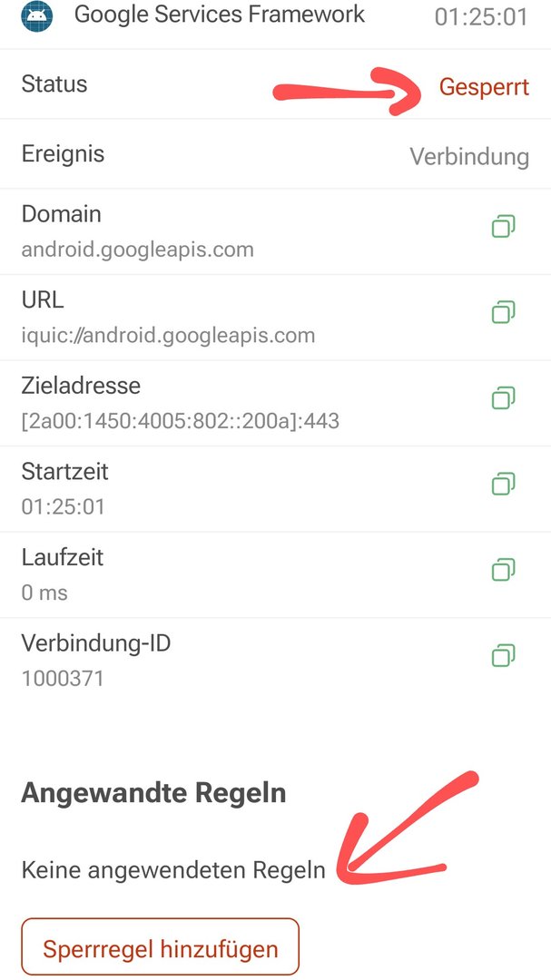Select the android.googleapis.com domain text
This screenshot has width=551, height=980.
(x=138, y=250)
